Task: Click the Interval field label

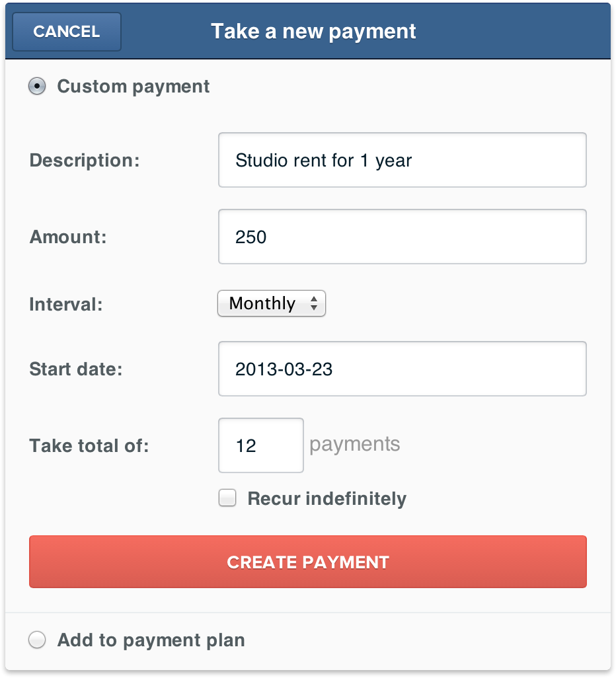Action: click(x=65, y=305)
